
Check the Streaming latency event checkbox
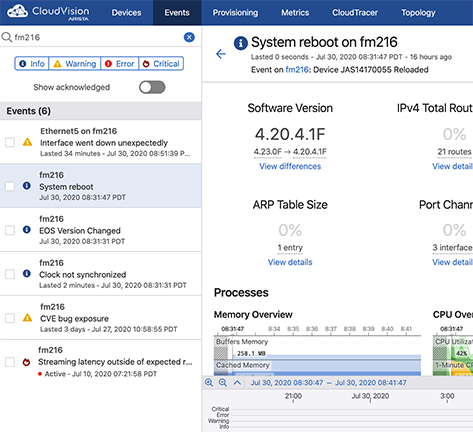[x=10, y=362]
